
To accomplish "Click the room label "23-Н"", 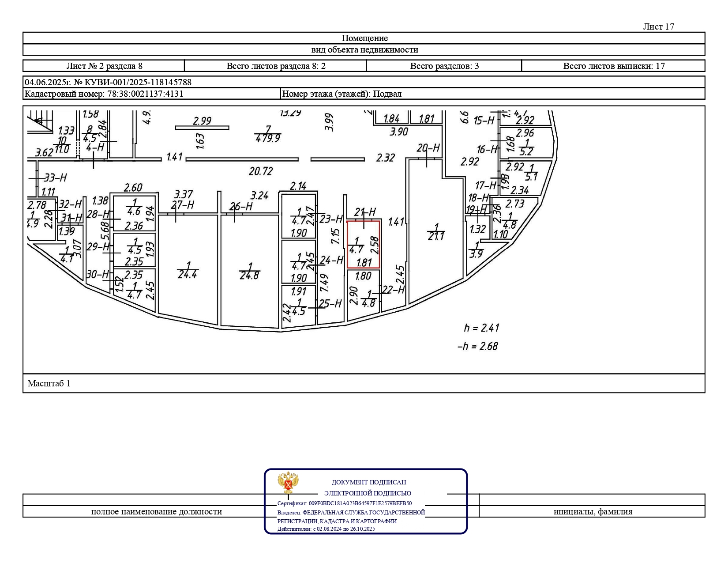I will click(331, 219).
